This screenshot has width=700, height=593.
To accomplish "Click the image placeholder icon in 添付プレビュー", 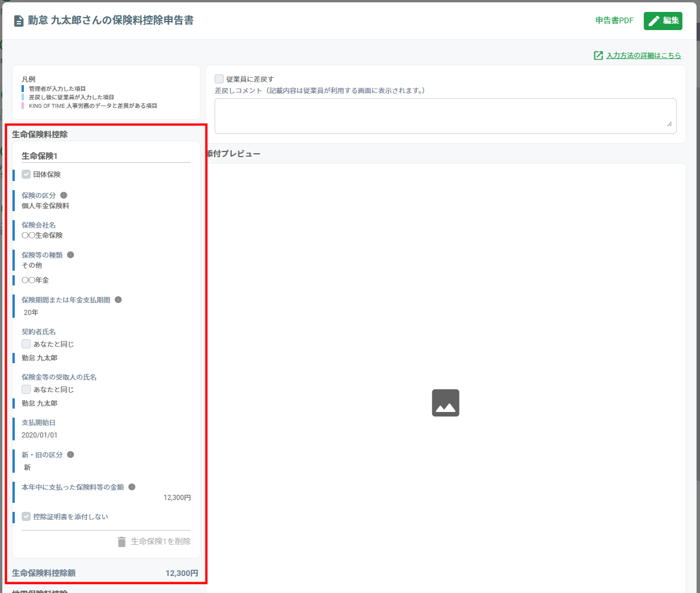I will 446,403.
